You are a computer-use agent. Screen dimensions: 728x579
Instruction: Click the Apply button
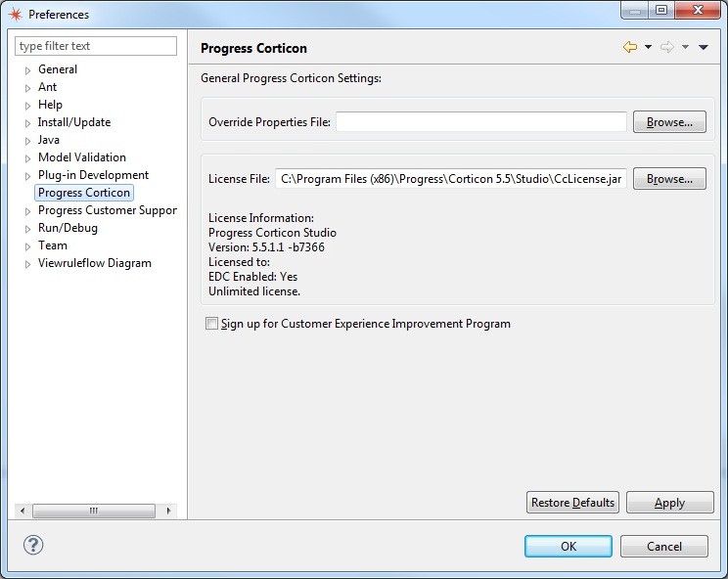pyautogui.click(x=669, y=503)
